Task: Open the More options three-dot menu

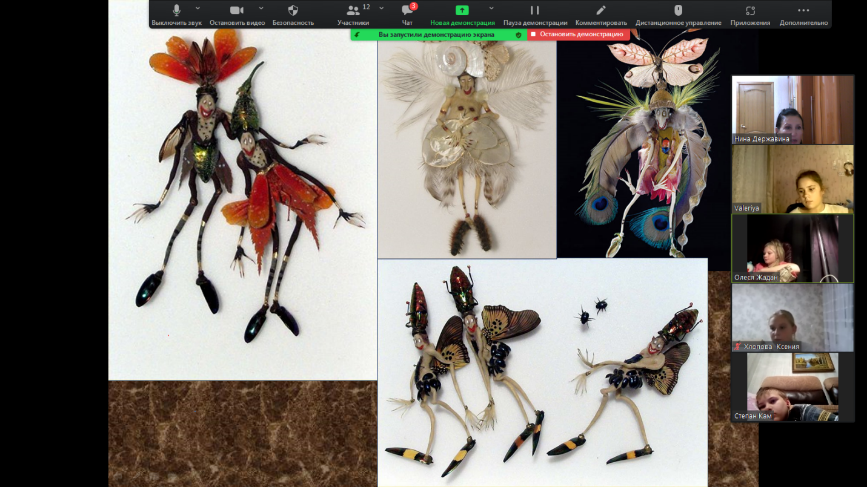Action: pos(803,13)
